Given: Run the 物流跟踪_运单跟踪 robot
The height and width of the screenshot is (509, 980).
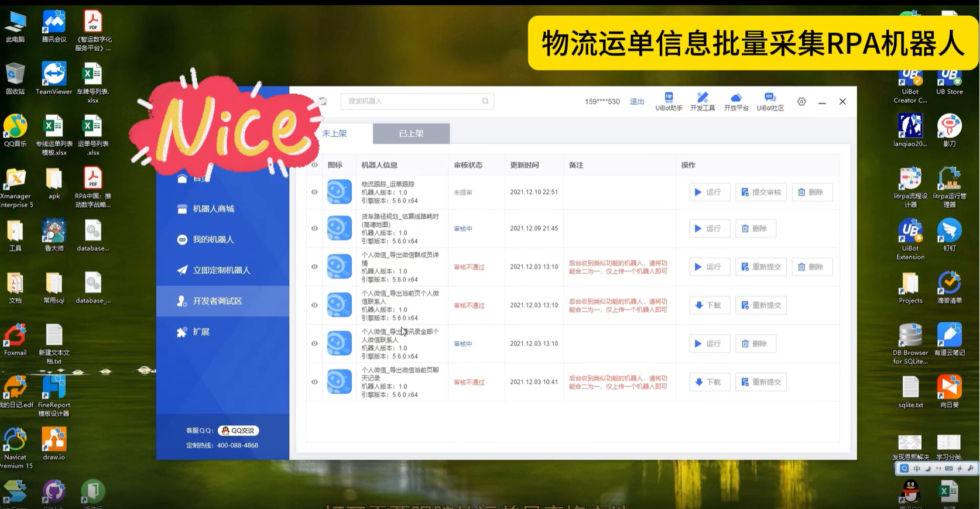Looking at the screenshot, I should tap(710, 192).
